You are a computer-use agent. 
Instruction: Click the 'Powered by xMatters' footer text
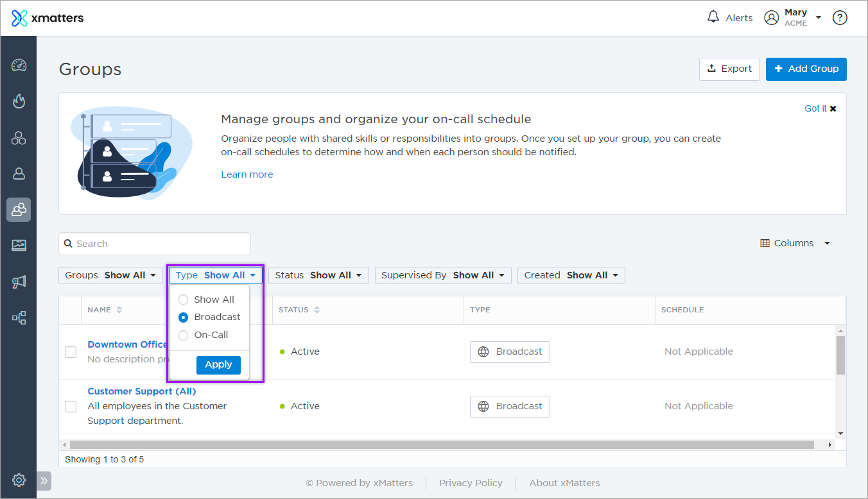coord(359,483)
